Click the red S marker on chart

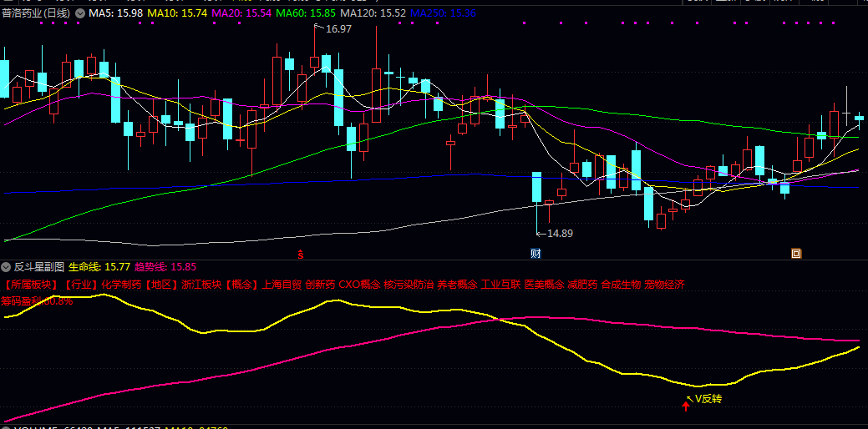(x=301, y=255)
